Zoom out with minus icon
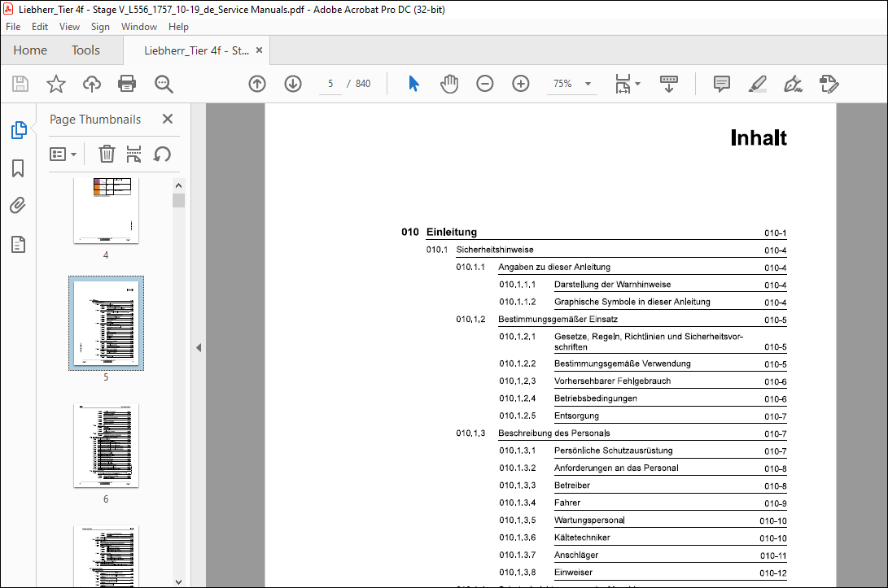 coord(485,84)
